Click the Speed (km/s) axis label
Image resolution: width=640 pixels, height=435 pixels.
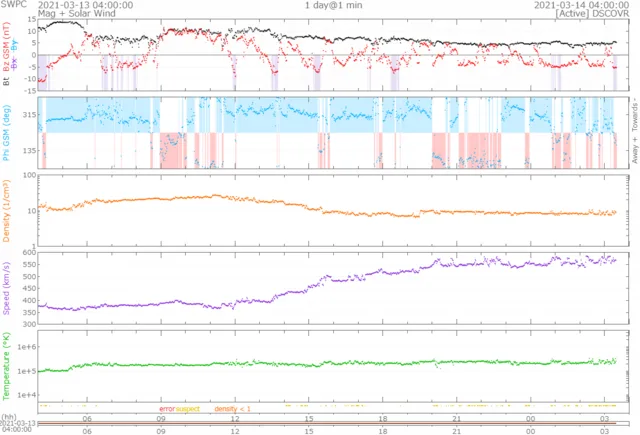point(6,288)
